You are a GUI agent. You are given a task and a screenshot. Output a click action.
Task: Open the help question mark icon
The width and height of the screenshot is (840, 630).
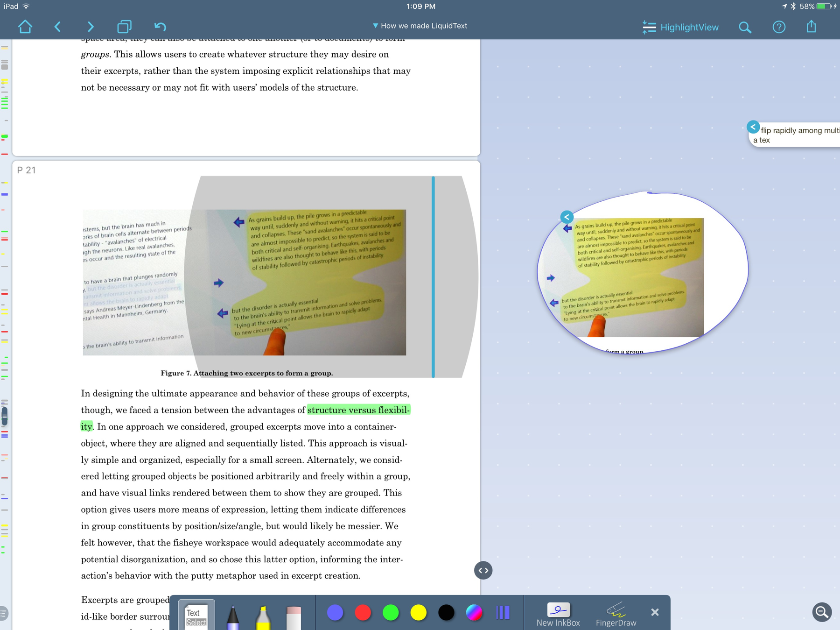pos(779,27)
